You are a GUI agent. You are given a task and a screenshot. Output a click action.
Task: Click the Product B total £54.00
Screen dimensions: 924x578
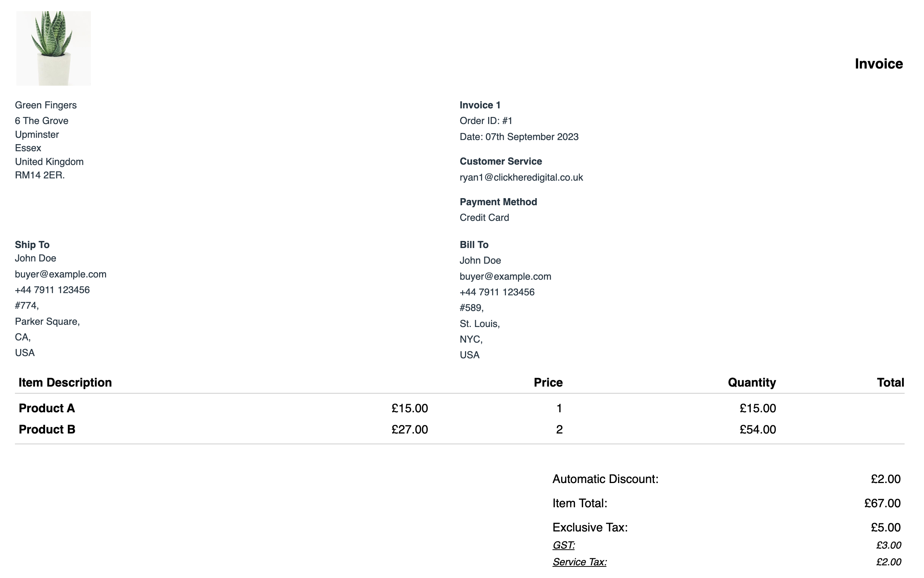[757, 429]
